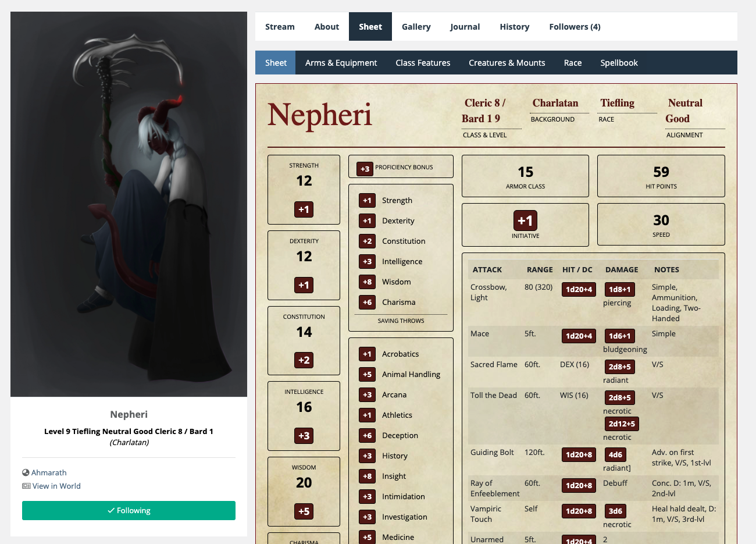756x544 pixels.
Task: Roll Sacred Flame's 2d8+5 radiant damage
Action: [x=621, y=367]
